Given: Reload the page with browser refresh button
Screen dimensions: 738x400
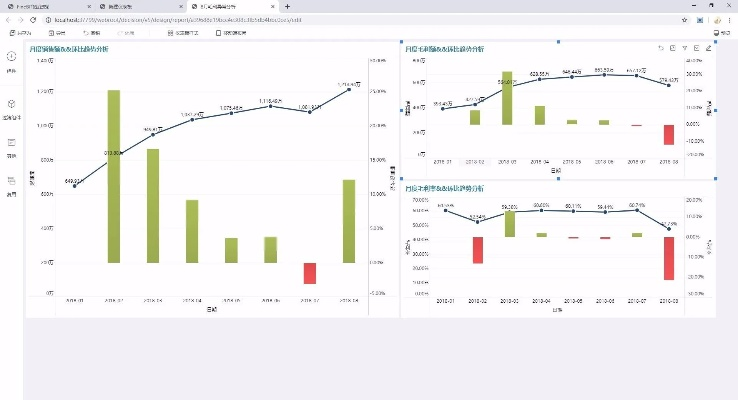Looking at the screenshot, I should pos(34,19).
